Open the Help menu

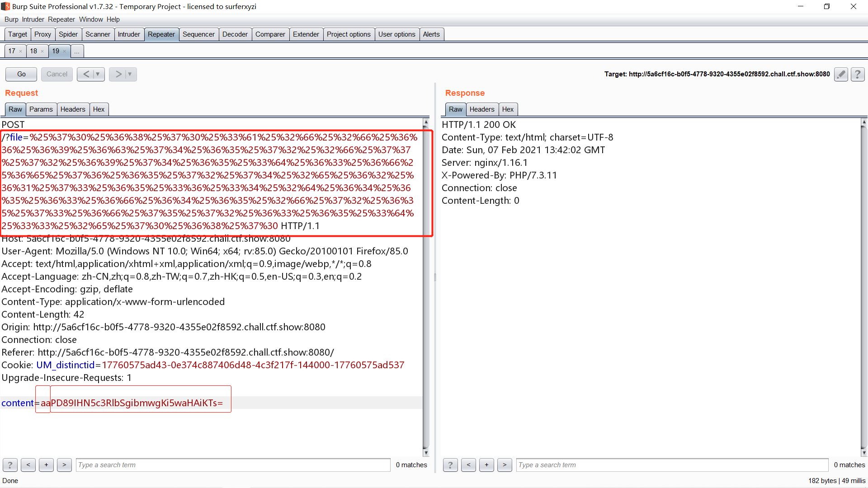pyautogui.click(x=113, y=19)
